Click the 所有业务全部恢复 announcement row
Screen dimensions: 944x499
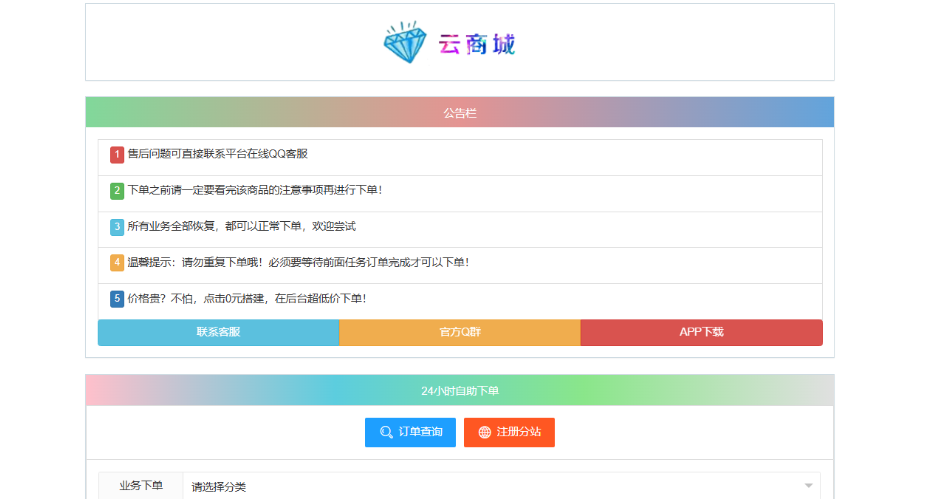click(241, 227)
